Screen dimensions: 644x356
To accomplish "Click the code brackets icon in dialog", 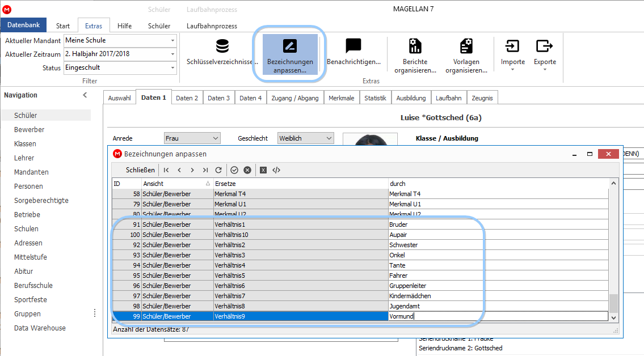I will (276, 170).
